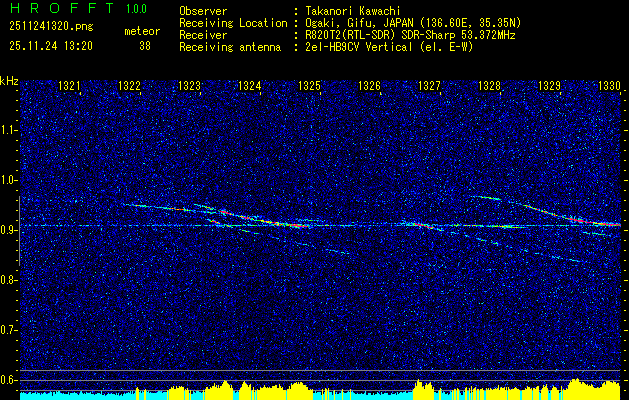Screen dimensions: 629x400
Task: Click the 0.7 kHz axis label
Action: point(7,330)
